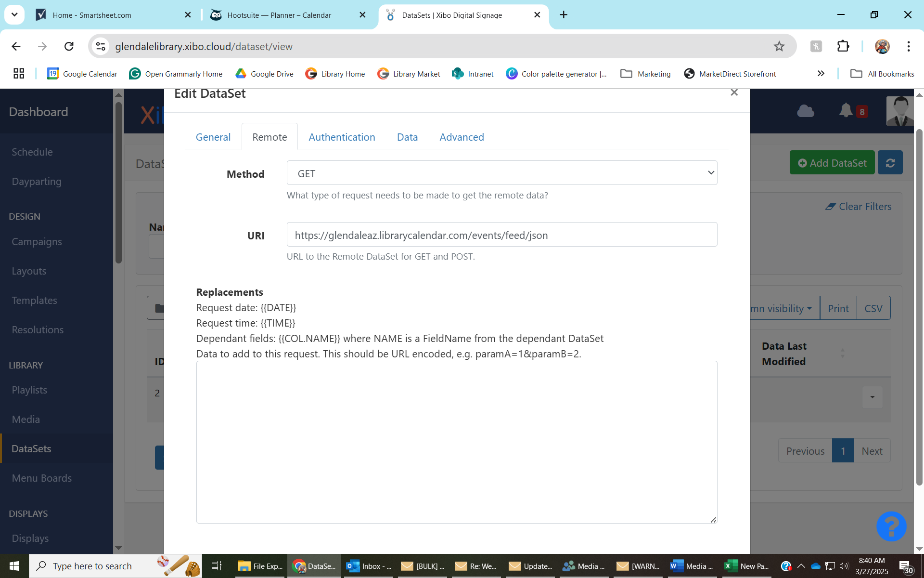The height and width of the screenshot is (578, 924).
Task: Open Grammarly Home bookmark
Action: coord(176,74)
